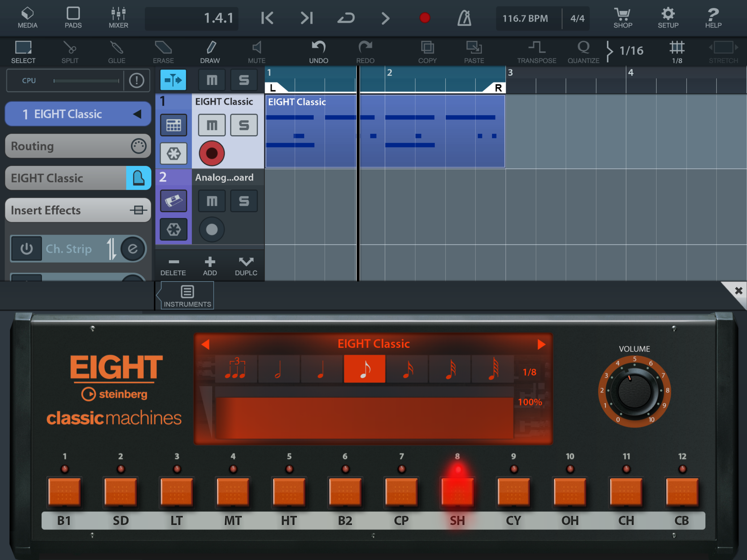Image resolution: width=747 pixels, height=560 pixels.
Task: Freeze the Analog keyboard track
Action: [174, 230]
